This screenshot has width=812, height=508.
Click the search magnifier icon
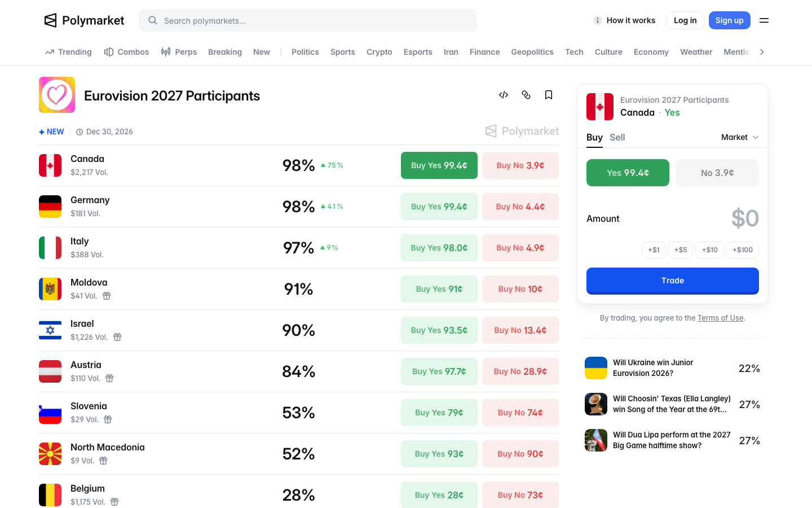tap(153, 20)
